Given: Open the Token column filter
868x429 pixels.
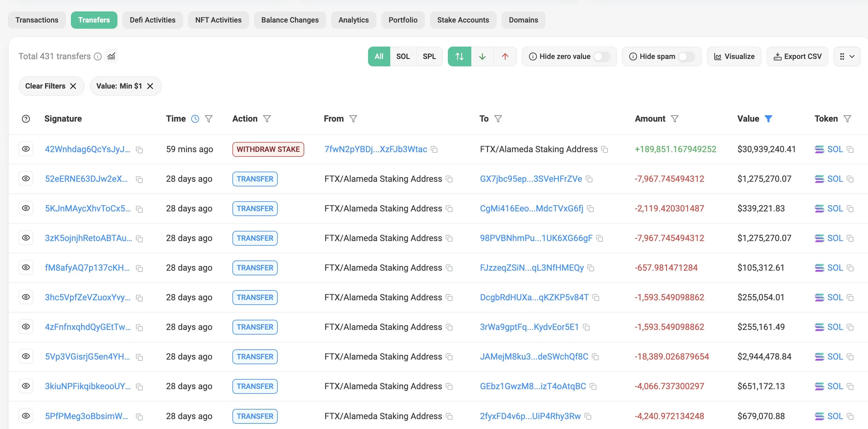Looking at the screenshot, I should click(847, 119).
